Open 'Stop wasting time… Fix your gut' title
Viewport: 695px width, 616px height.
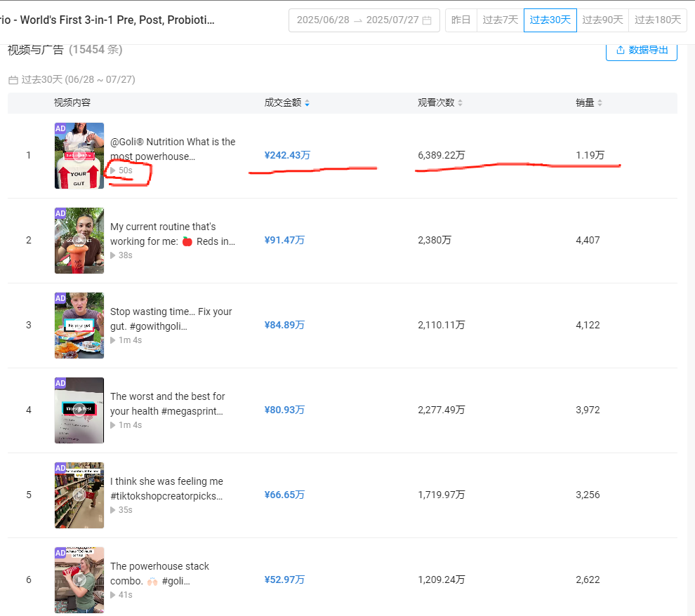[x=171, y=319]
